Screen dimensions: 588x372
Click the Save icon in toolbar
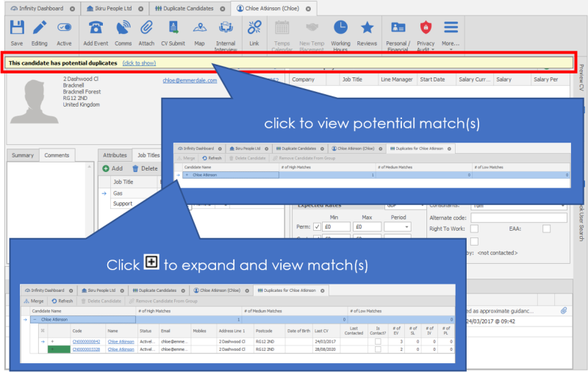[x=17, y=29]
